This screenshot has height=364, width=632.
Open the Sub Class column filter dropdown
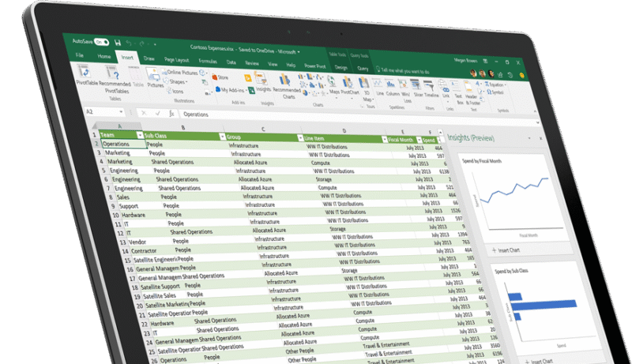[x=222, y=136]
